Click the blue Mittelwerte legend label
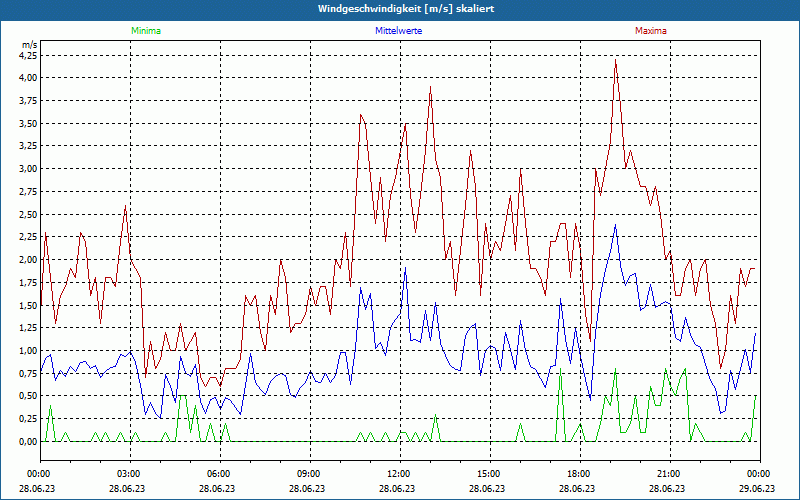This screenshot has width=800, height=500. 398,31
